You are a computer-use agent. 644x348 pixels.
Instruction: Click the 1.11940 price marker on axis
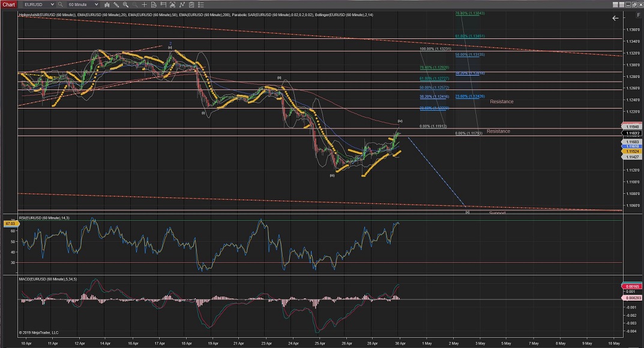pos(633,127)
